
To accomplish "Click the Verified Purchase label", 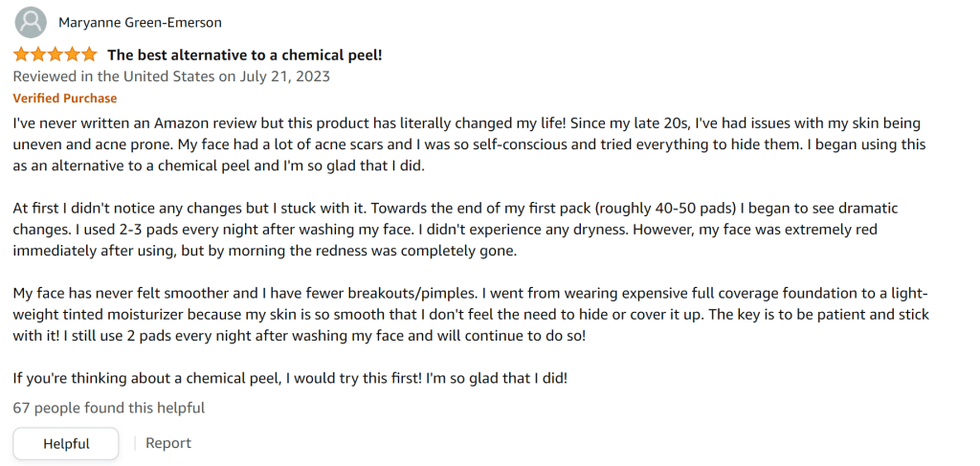I will tap(65, 99).
